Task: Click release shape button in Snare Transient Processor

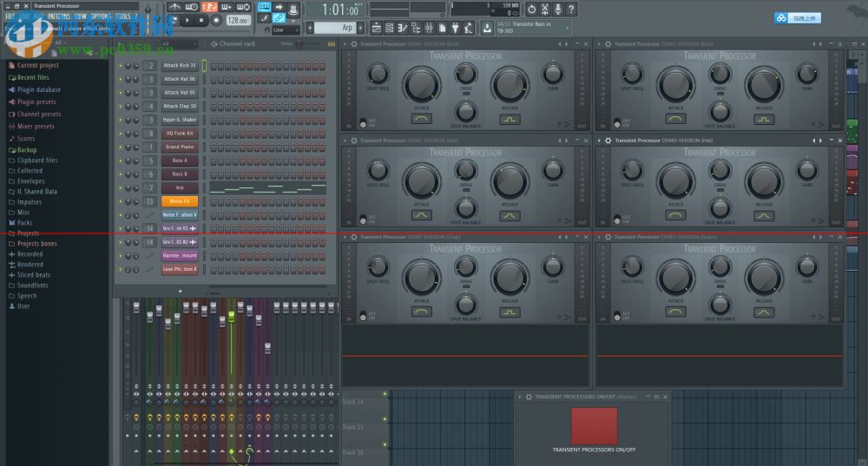Action: (x=764, y=312)
